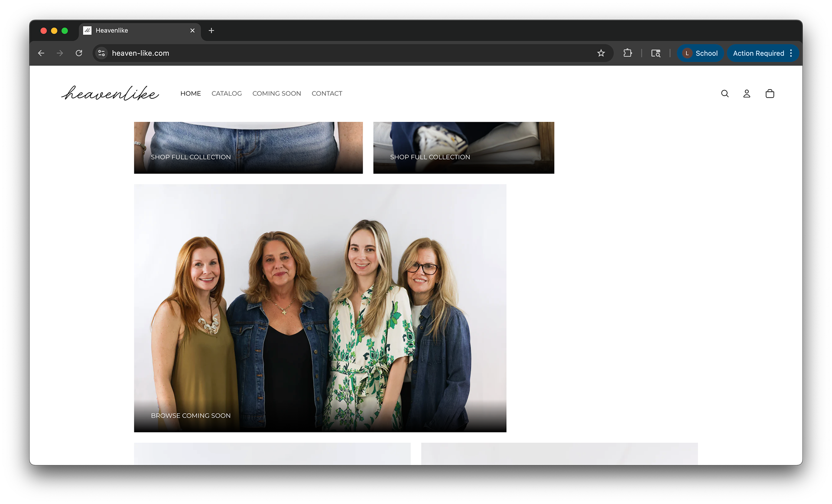This screenshot has height=504, width=832.
Task: Go to the Coming Soon menu item
Action: pyautogui.click(x=276, y=94)
